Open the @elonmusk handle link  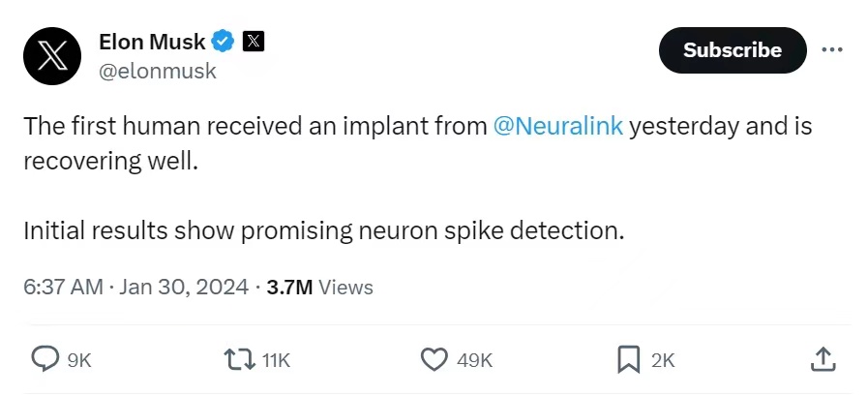(158, 71)
